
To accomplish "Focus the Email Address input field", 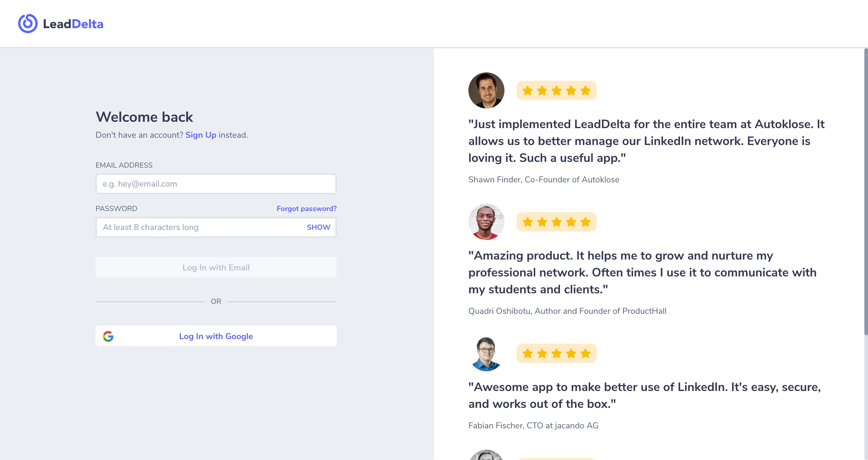I will pyautogui.click(x=216, y=184).
